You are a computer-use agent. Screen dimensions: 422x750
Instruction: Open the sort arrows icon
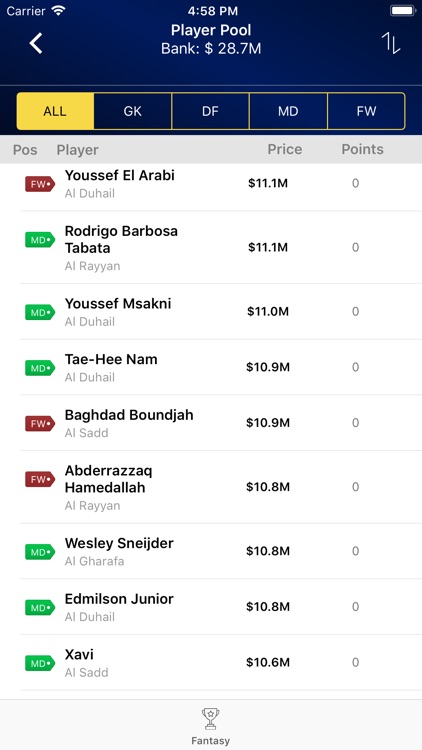tap(390, 44)
